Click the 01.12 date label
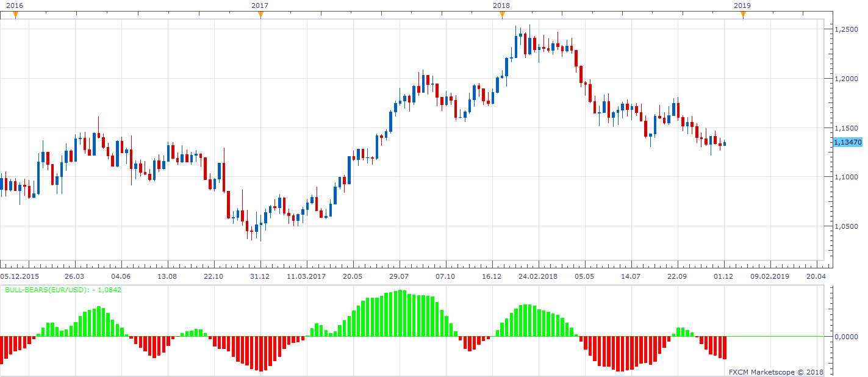 coord(723,276)
